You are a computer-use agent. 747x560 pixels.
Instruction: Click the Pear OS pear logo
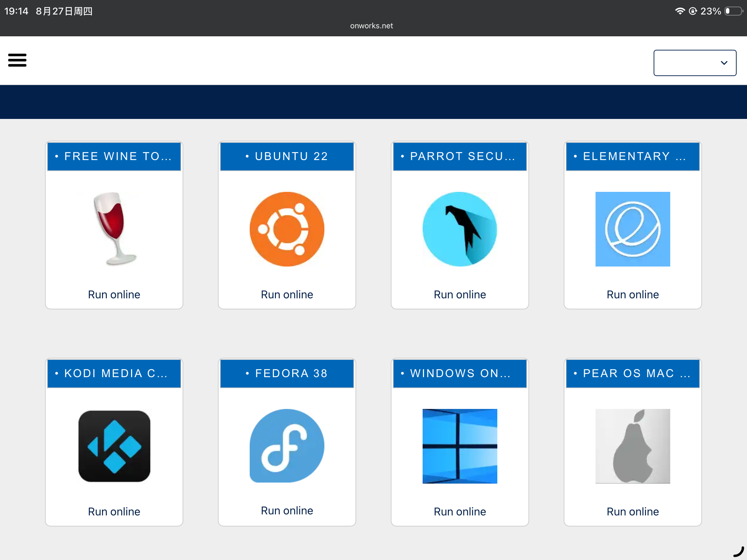[633, 446]
